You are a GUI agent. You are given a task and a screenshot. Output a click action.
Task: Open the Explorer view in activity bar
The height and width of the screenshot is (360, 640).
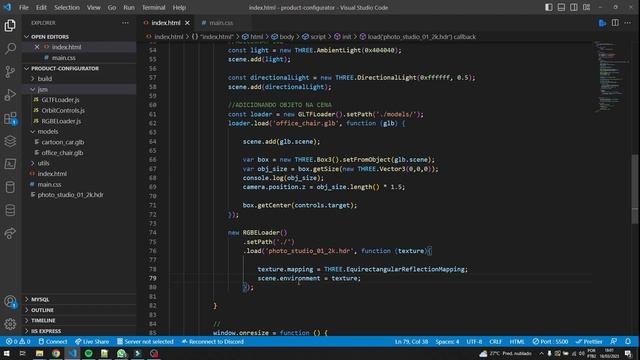10,25
